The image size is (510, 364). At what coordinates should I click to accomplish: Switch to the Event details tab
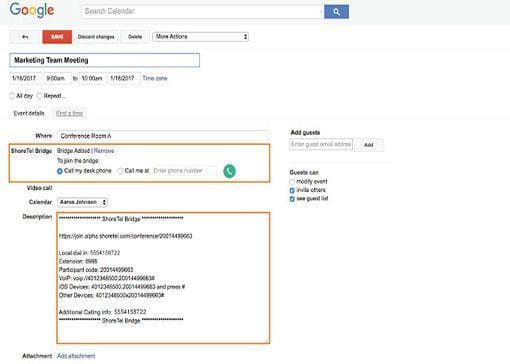click(x=29, y=113)
